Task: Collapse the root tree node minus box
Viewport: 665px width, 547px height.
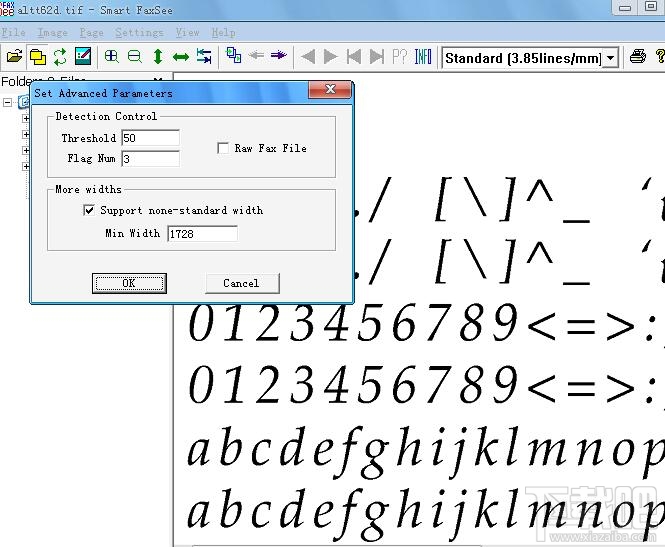Action: pos(7,102)
